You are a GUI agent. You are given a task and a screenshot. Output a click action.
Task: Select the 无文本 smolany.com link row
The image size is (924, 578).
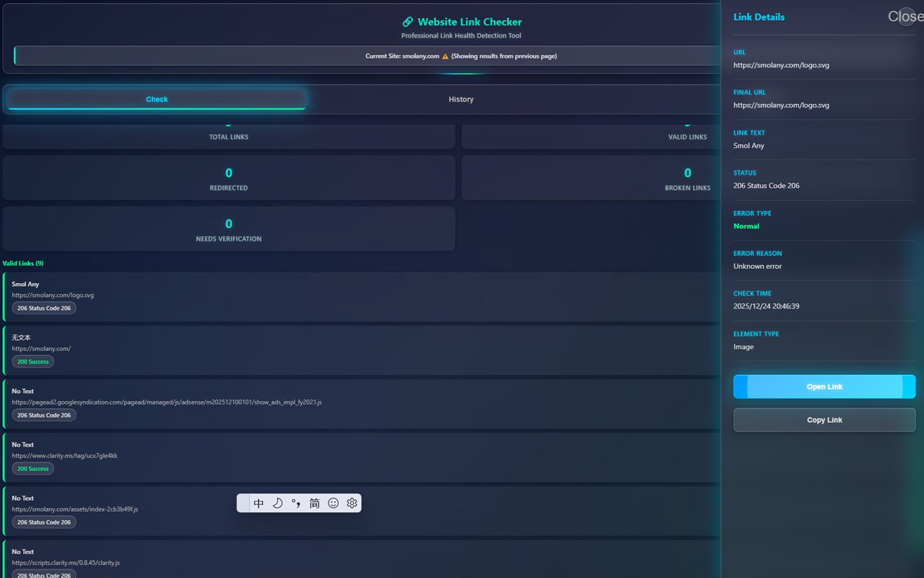[362, 350]
